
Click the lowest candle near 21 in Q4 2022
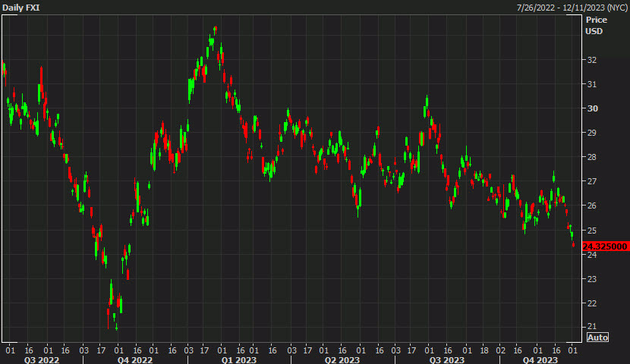coord(117,327)
